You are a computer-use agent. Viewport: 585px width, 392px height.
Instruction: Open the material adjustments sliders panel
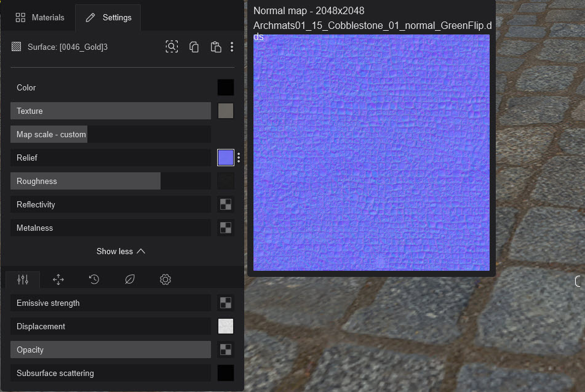coord(23,279)
